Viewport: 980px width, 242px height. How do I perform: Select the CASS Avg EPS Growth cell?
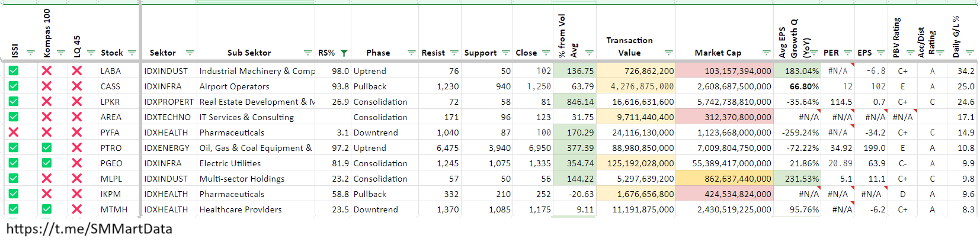point(796,86)
